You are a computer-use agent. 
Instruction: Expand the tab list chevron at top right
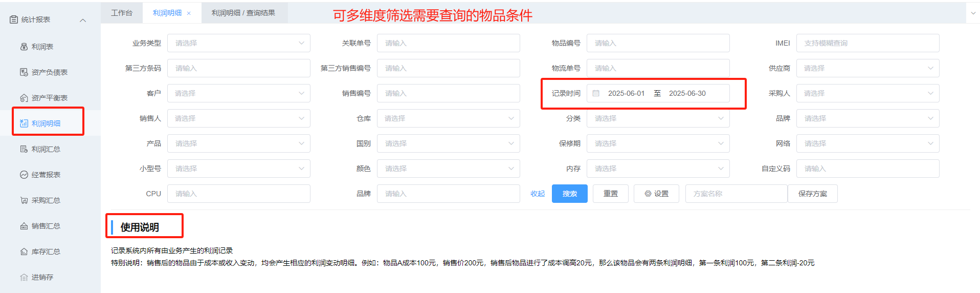pos(973,13)
